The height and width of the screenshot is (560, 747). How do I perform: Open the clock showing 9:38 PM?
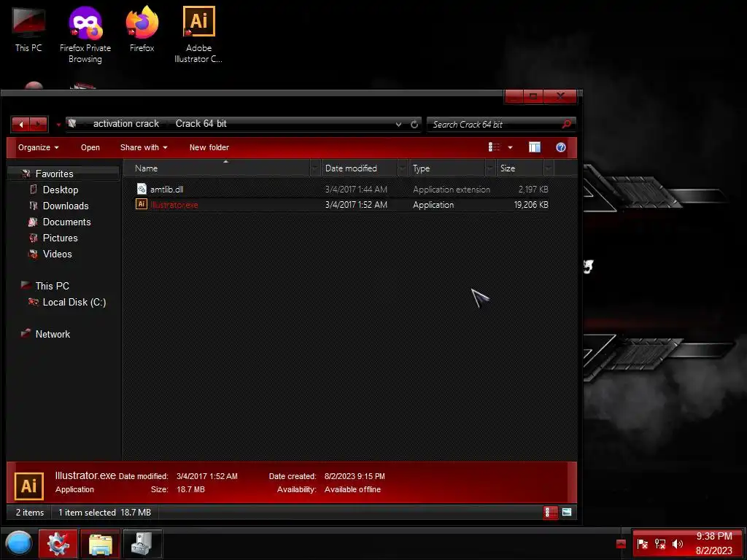pos(713,543)
